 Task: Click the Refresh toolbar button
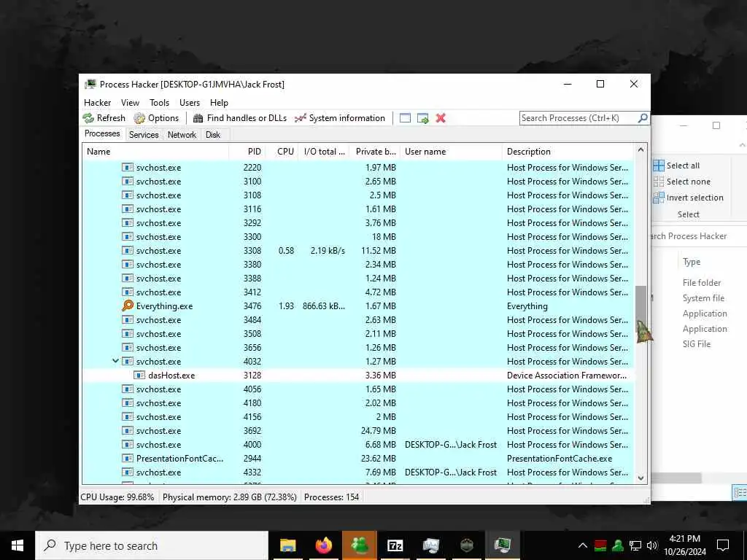[104, 118]
